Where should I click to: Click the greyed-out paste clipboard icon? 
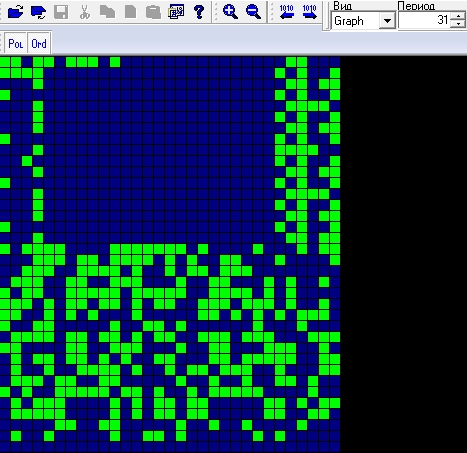click(x=153, y=12)
